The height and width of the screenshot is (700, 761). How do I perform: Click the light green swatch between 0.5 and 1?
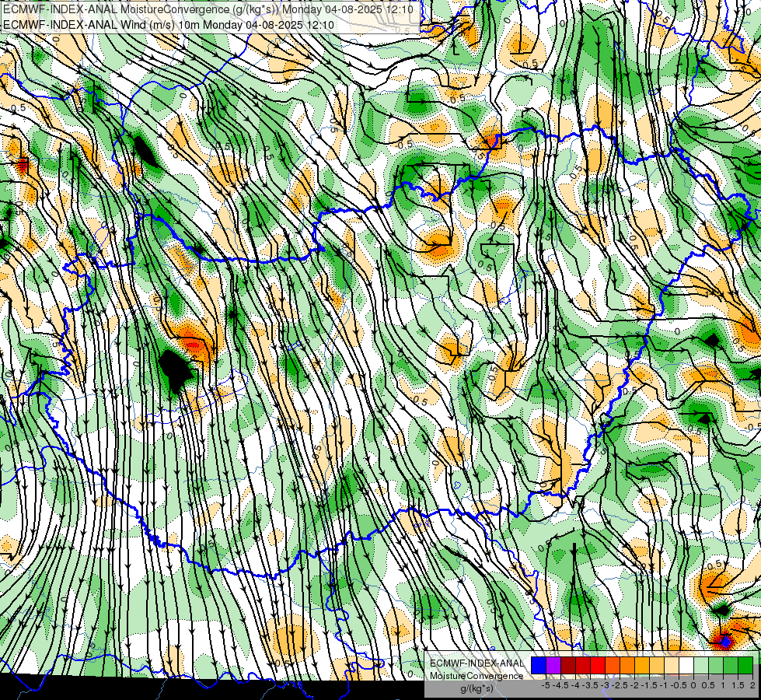point(716,666)
